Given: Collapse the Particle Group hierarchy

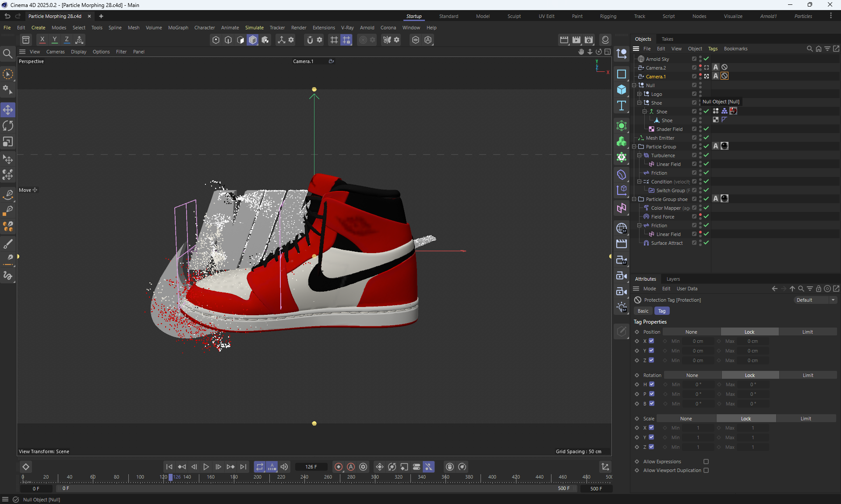Looking at the screenshot, I should (634, 147).
